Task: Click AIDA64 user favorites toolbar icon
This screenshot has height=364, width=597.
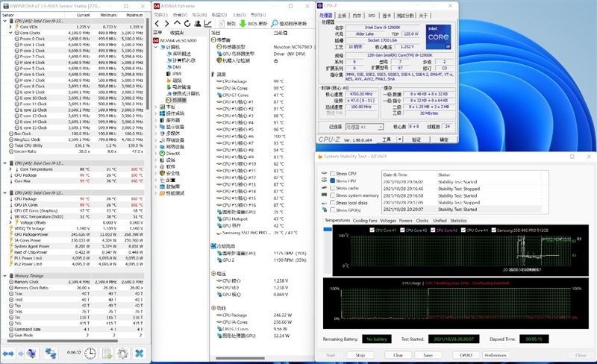Action: (x=198, y=24)
